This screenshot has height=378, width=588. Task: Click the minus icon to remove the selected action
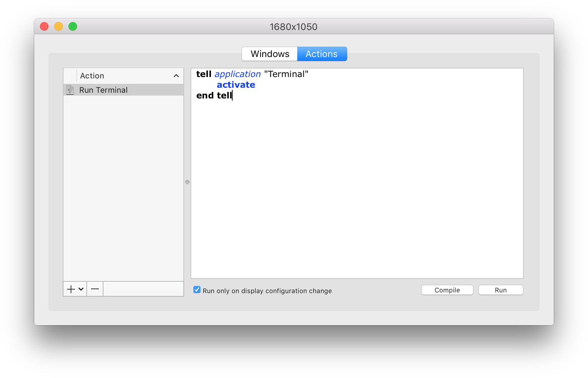(95, 289)
